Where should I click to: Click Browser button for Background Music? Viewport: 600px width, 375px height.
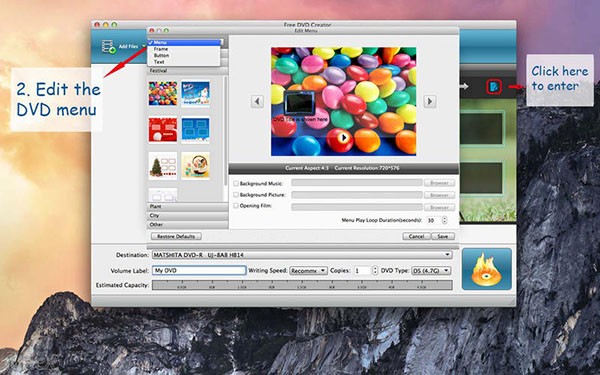tap(439, 183)
